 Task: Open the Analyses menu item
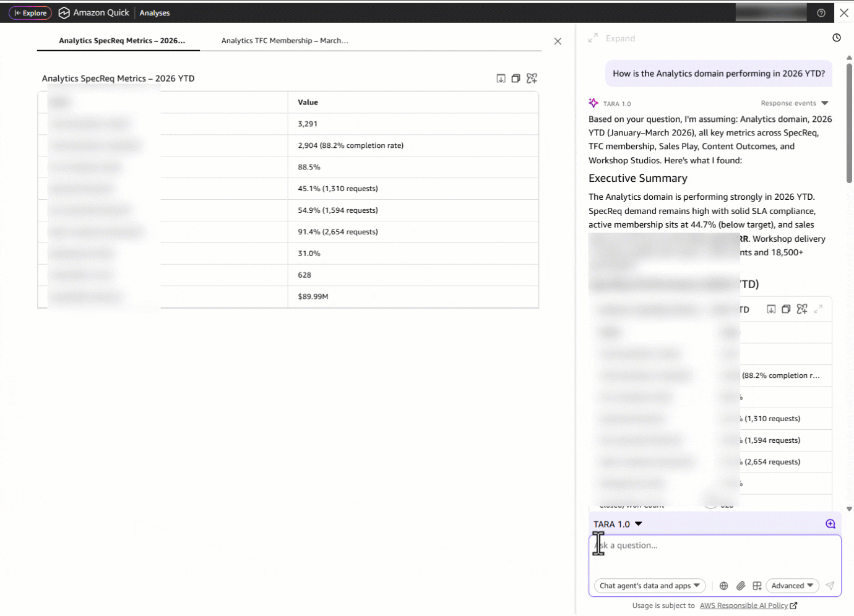[155, 13]
